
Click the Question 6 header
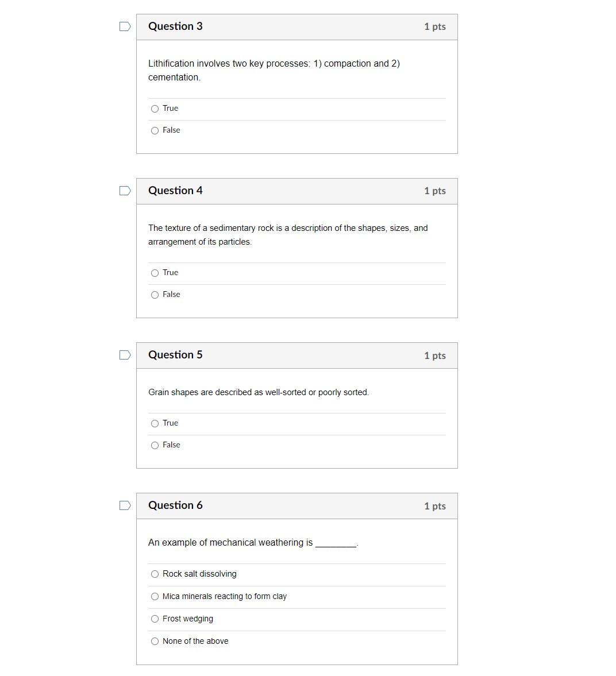tap(175, 505)
